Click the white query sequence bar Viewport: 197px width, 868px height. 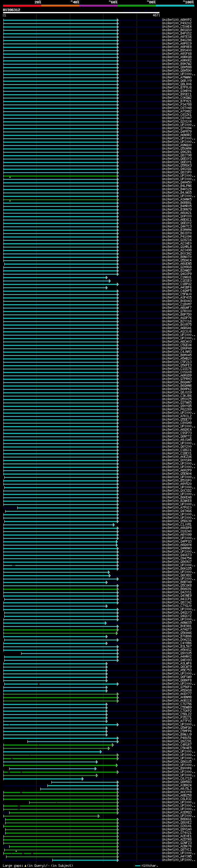coord(81,13)
